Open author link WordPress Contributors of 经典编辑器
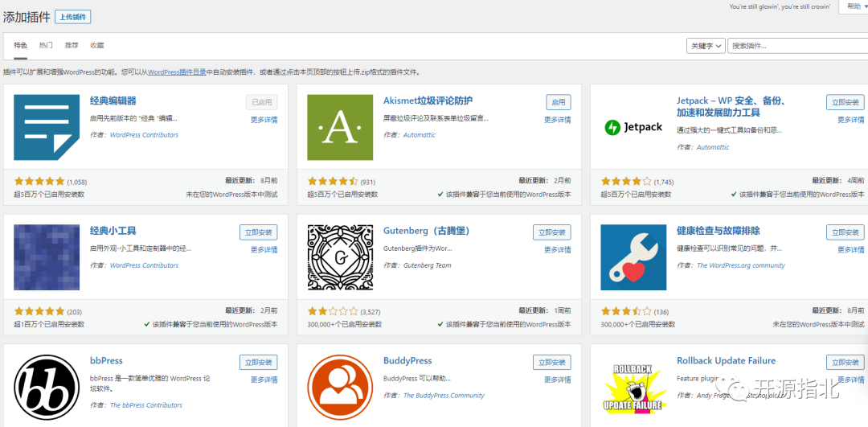 coord(145,135)
